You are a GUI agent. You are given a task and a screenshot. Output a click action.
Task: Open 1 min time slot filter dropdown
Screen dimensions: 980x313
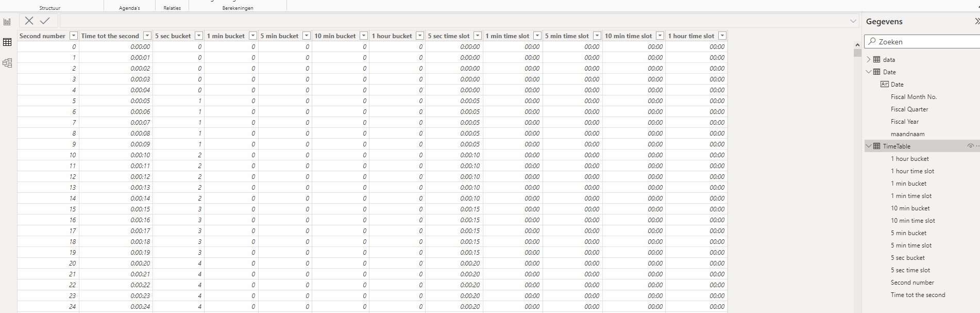(x=537, y=36)
